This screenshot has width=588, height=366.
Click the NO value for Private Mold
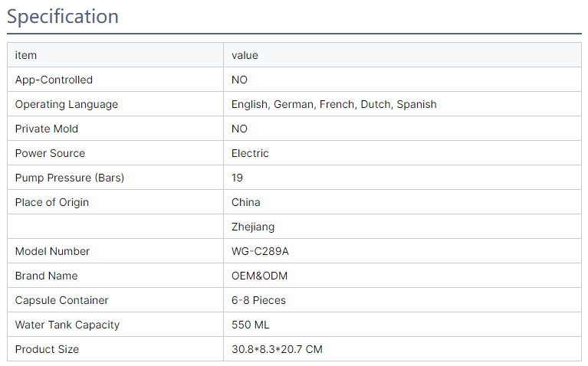pyautogui.click(x=239, y=129)
